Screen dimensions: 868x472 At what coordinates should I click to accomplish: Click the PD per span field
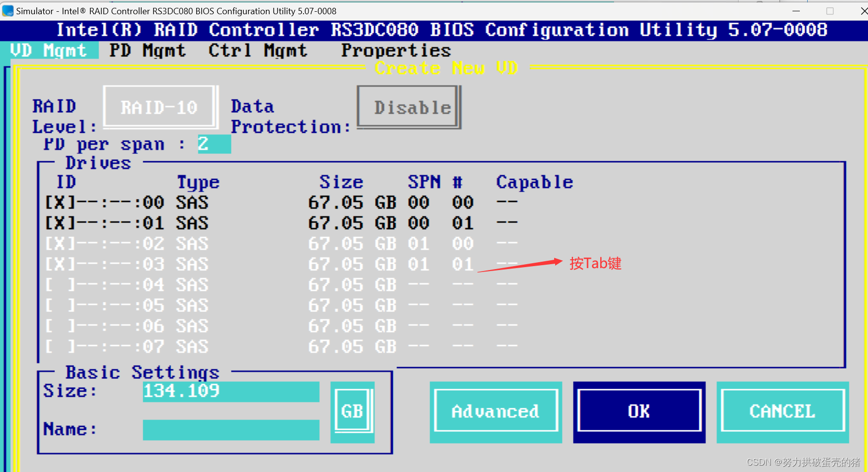coord(214,144)
